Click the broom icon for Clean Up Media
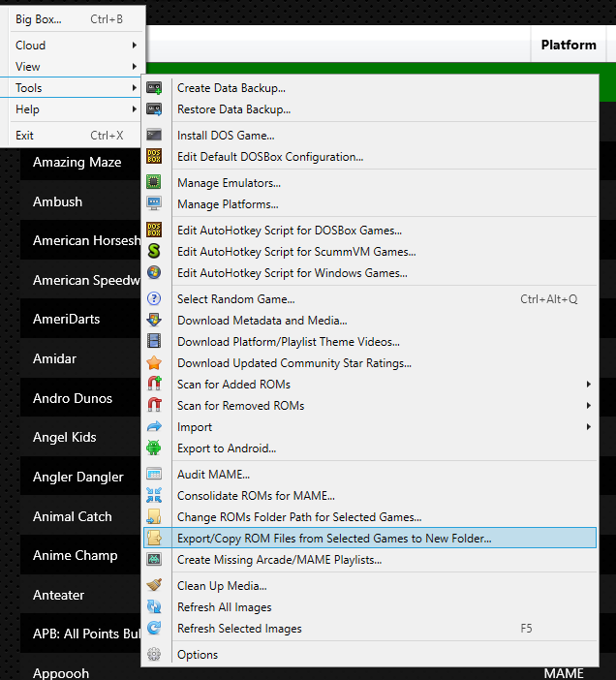The height and width of the screenshot is (680, 616). (x=154, y=585)
